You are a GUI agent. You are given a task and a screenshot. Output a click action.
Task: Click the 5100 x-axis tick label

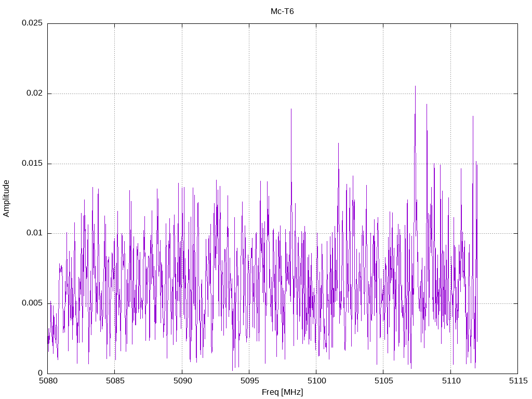point(316,381)
